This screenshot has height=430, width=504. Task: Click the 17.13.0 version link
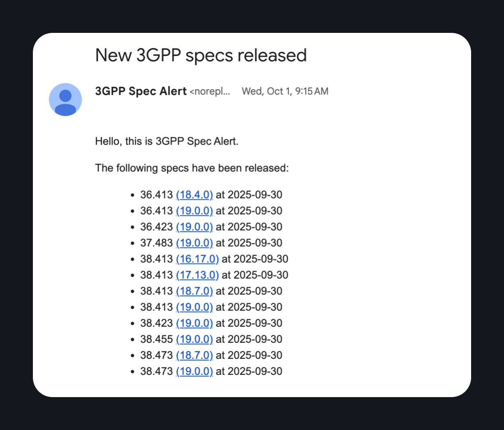(197, 275)
